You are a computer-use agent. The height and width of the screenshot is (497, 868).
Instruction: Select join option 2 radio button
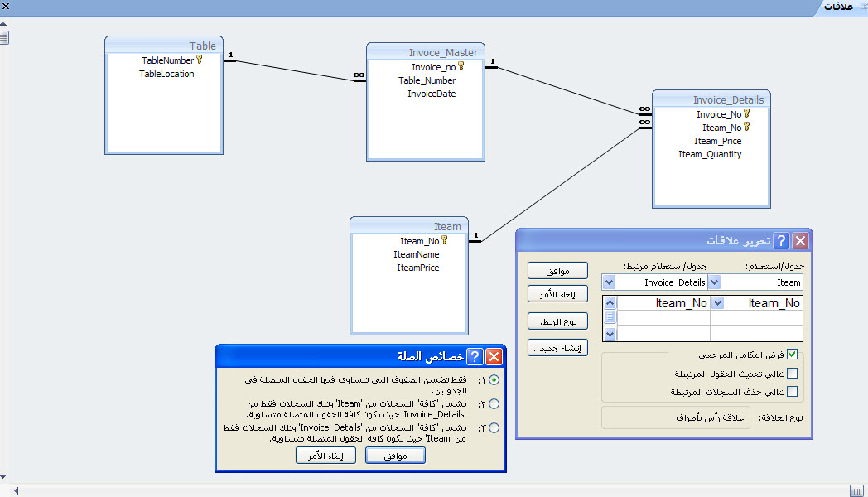pos(494,403)
